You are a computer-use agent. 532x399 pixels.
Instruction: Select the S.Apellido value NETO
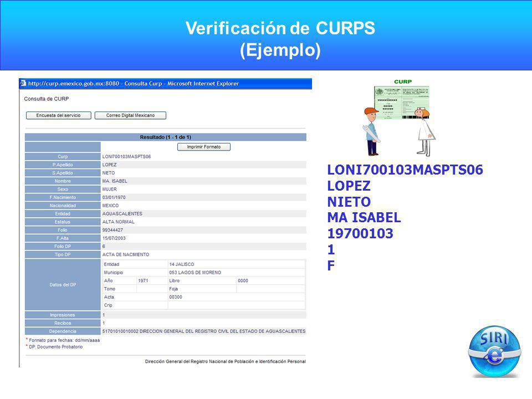click(109, 173)
